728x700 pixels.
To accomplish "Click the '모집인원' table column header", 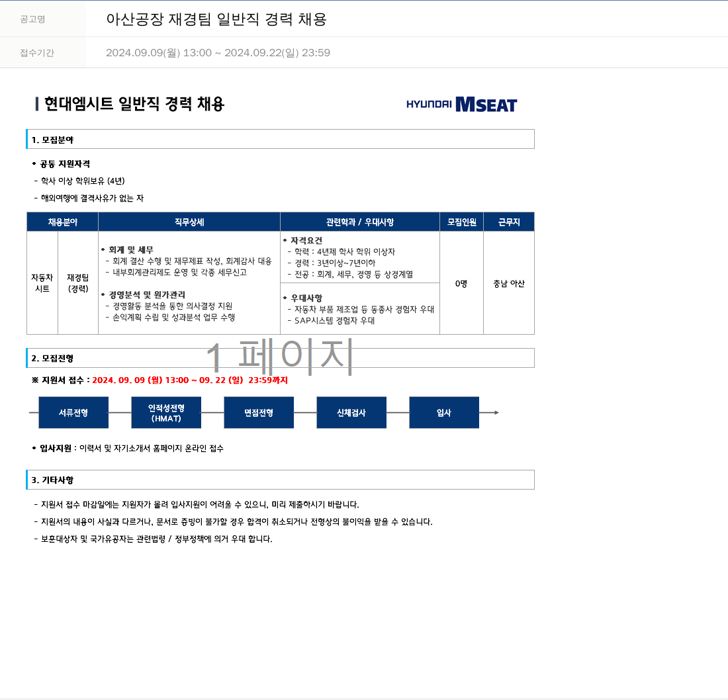I will (x=461, y=222).
